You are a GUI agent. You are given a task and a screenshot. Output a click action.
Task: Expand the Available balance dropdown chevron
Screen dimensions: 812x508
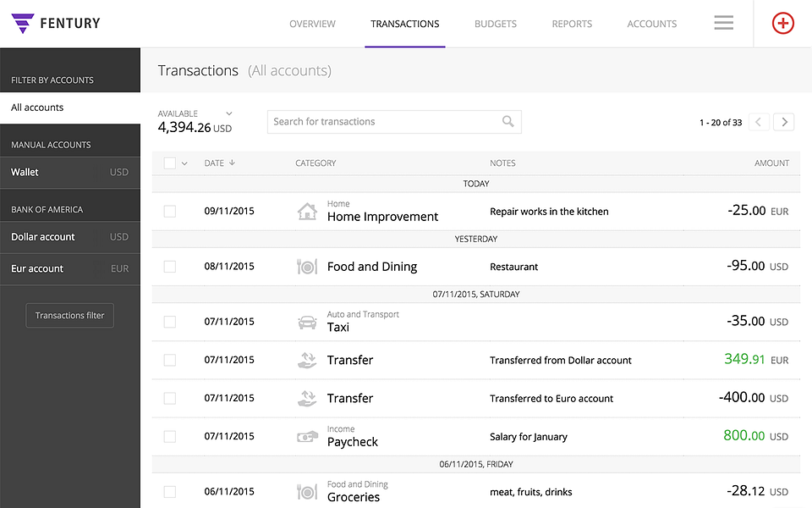[229, 113]
